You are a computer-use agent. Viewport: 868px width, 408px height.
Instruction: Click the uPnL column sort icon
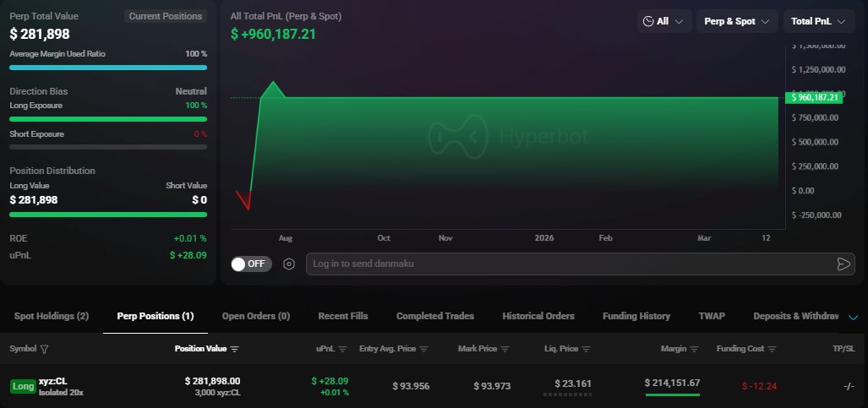(x=342, y=349)
